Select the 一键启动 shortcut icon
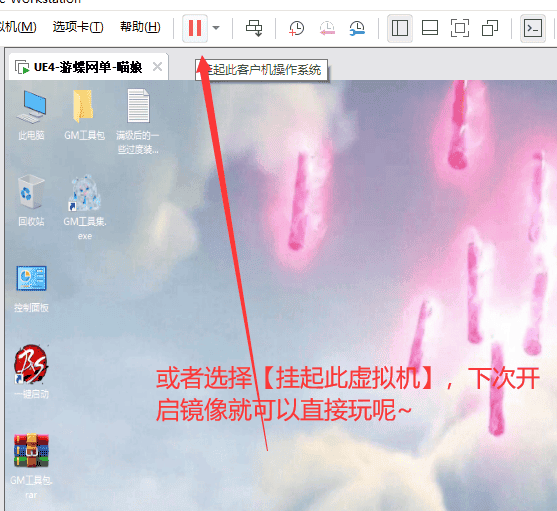The height and width of the screenshot is (511, 557). coord(31,371)
